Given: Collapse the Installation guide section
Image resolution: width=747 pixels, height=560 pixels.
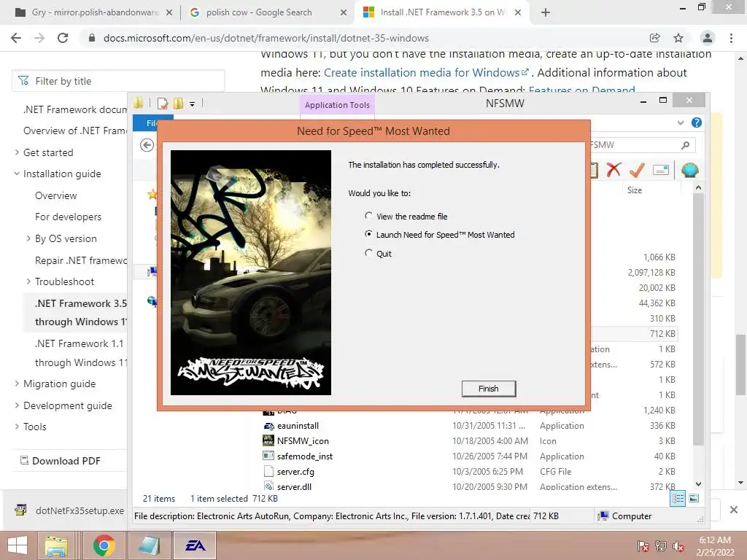Looking at the screenshot, I should [18, 174].
